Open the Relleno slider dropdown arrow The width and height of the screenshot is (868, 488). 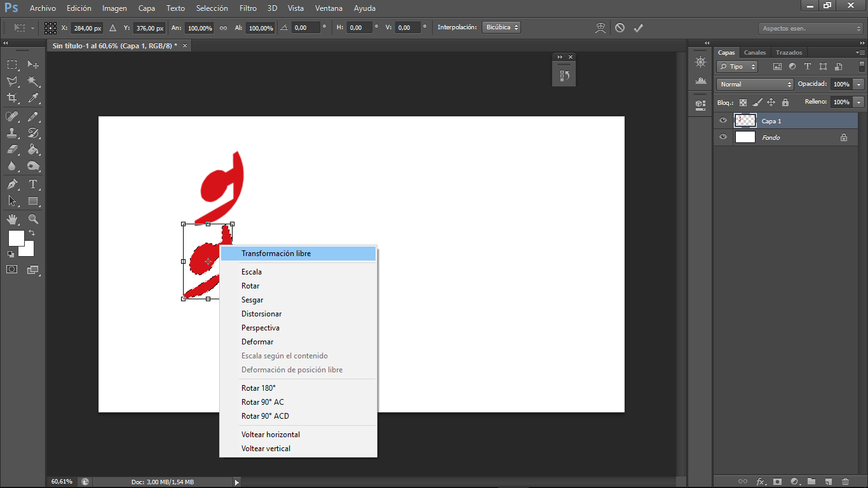click(859, 102)
